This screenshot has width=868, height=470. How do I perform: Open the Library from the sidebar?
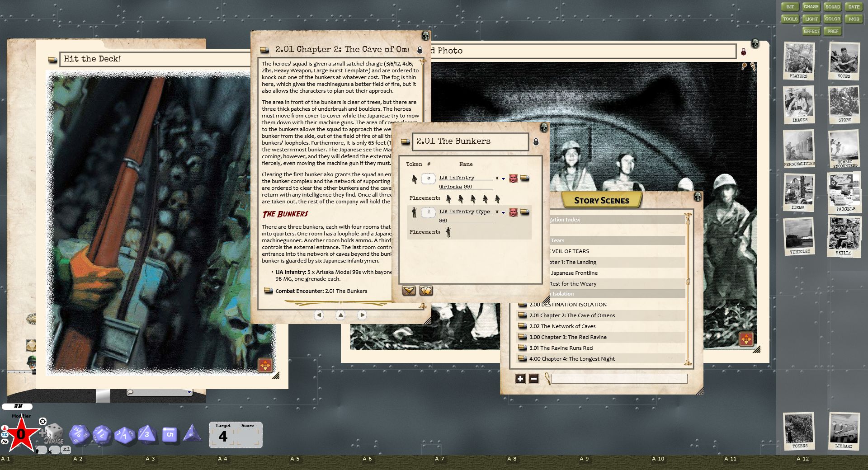point(843,432)
